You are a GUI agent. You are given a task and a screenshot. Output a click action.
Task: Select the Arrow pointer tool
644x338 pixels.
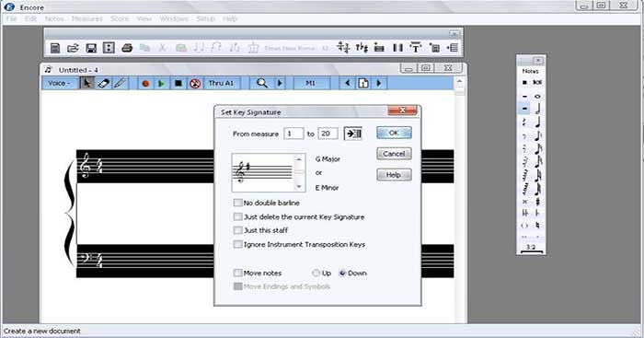point(86,84)
